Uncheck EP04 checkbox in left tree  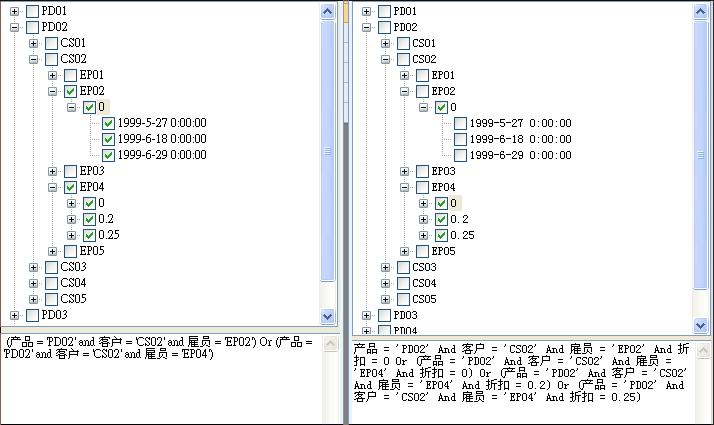point(70,187)
